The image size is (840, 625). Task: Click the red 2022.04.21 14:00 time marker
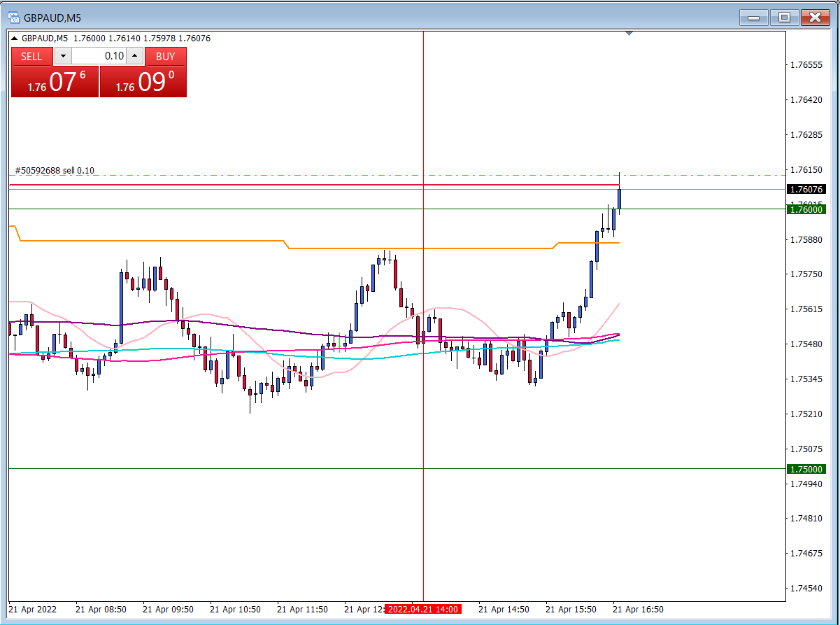[x=423, y=609]
